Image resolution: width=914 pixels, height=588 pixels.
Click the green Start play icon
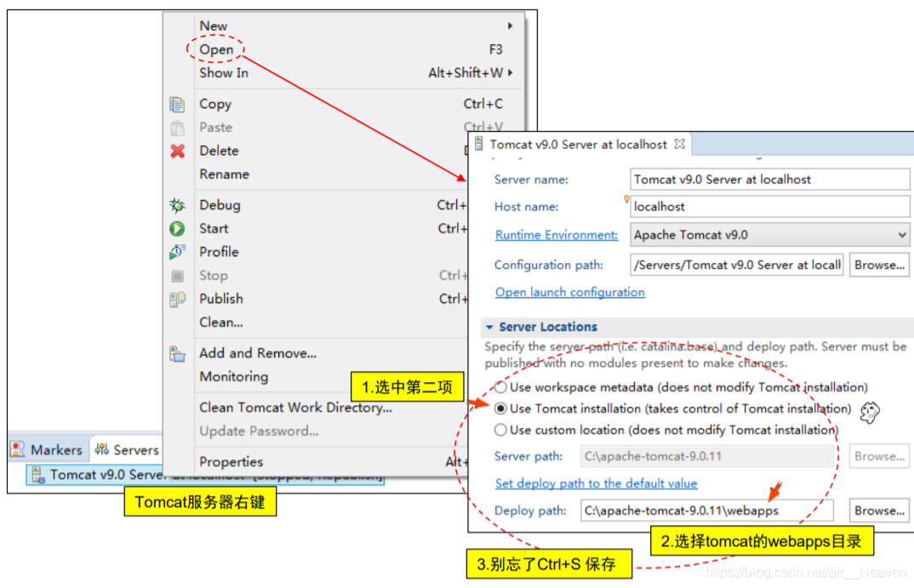[x=177, y=228]
